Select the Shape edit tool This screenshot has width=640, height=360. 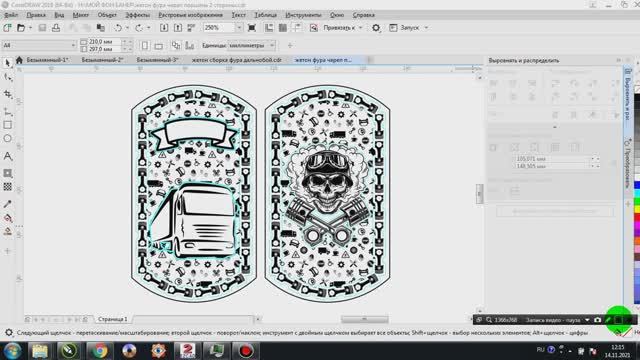7,78
